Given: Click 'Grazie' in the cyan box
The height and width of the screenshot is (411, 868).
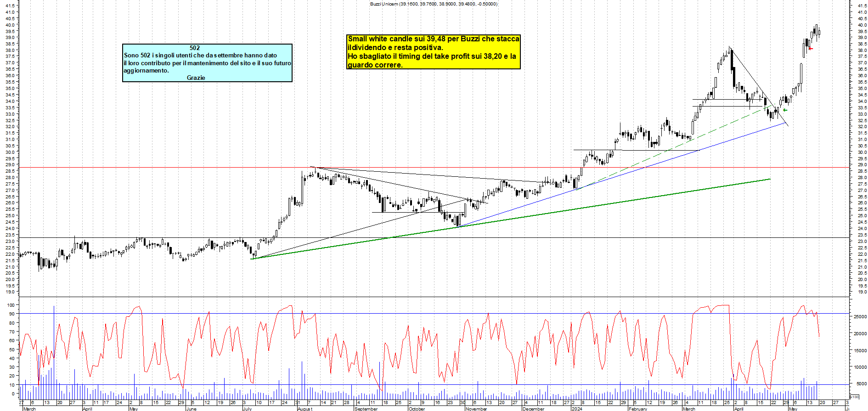Looking at the screenshot, I should 196,78.
